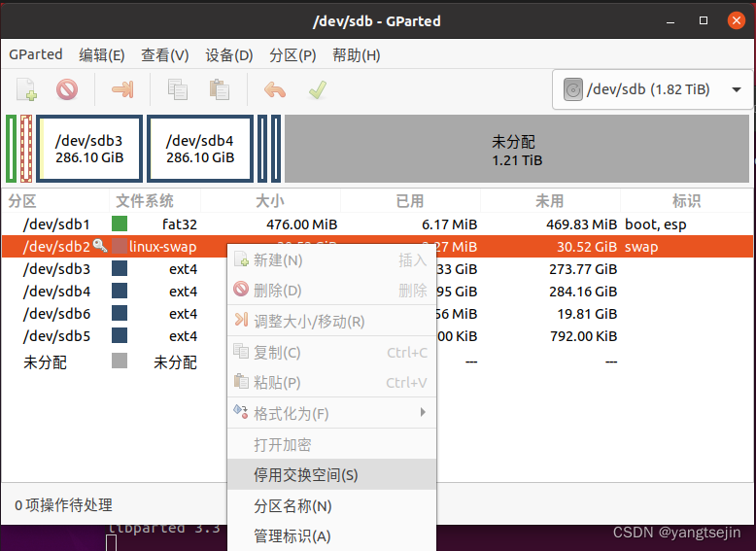Sort by the 已用 column header
The height and width of the screenshot is (551, 756).
[x=410, y=201]
